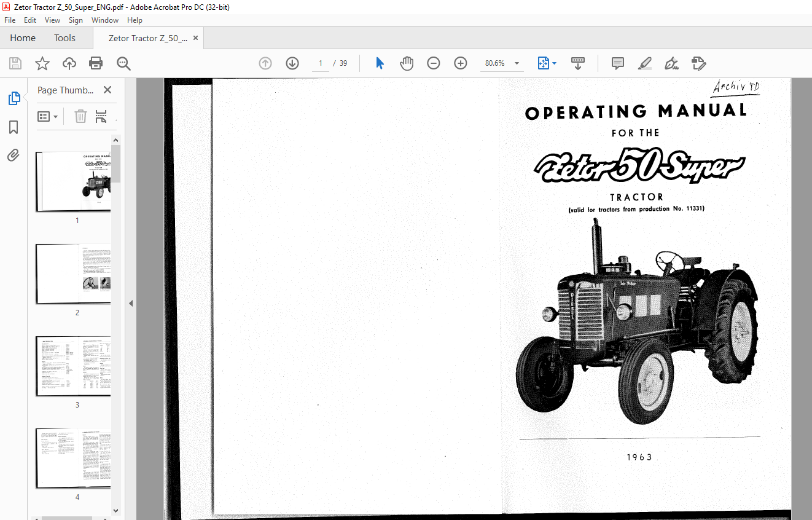The height and width of the screenshot is (520, 812).
Task: Open the Sign menu
Action: [76, 20]
